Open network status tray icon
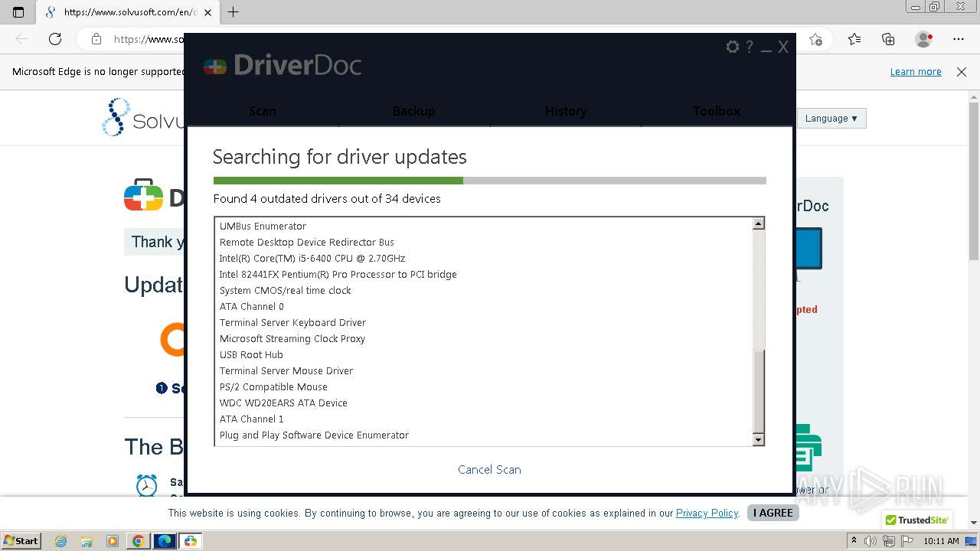This screenshot has height=551, width=980. click(888, 541)
